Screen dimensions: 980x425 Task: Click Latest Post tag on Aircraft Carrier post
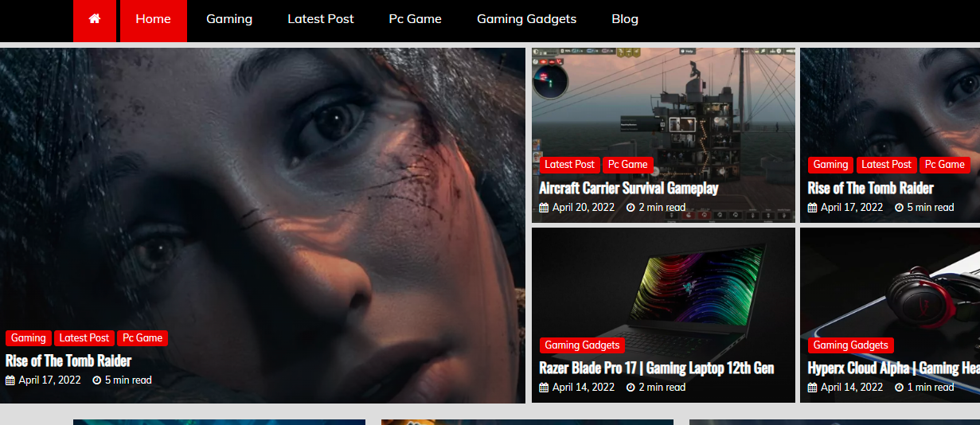click(x=569, y=165)
